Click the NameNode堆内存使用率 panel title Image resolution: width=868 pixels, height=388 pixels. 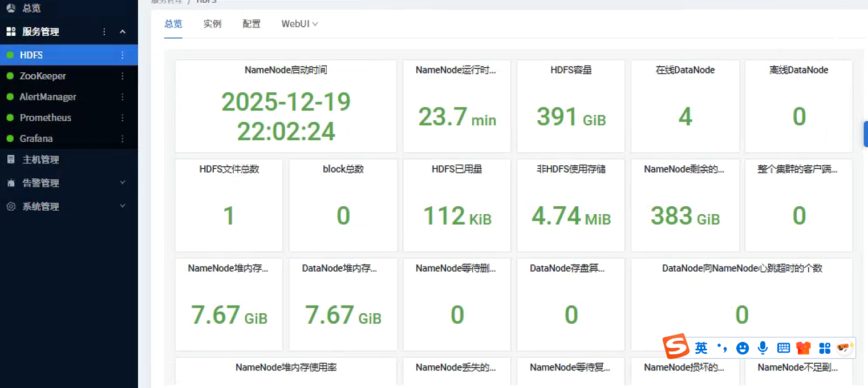tap(286, 367)
